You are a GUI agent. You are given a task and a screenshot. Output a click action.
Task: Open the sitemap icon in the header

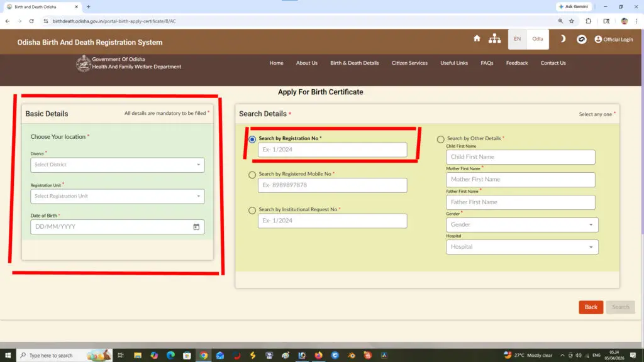(x=495, y=38)
